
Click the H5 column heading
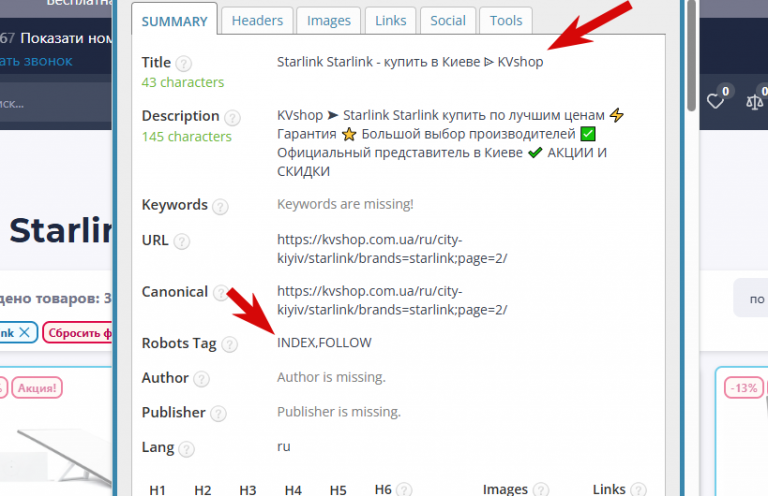338,490
